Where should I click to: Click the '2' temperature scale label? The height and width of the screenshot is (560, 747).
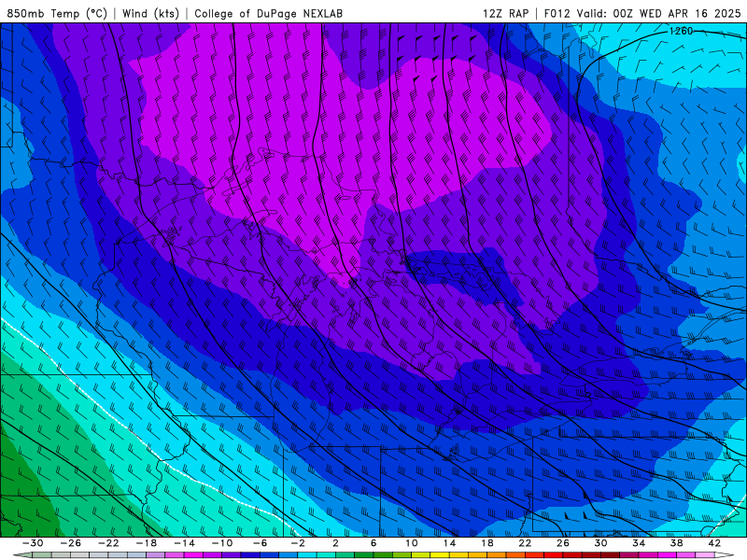336,543
